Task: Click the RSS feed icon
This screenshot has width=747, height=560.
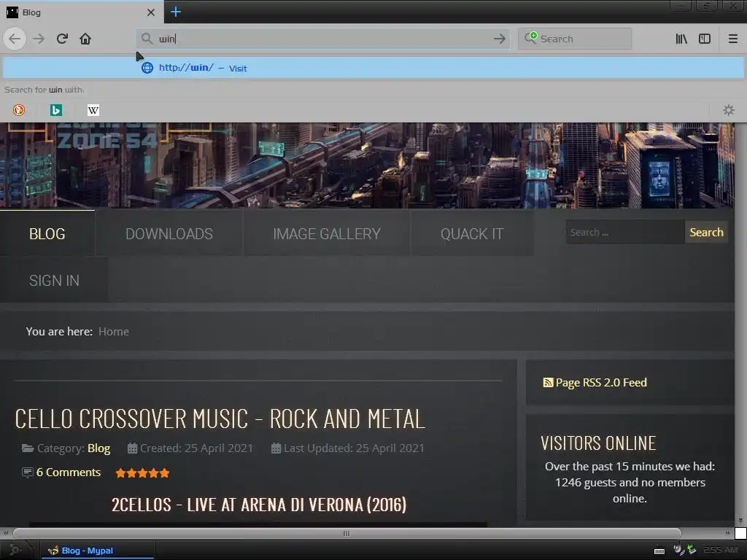Action: coord(548,382)
